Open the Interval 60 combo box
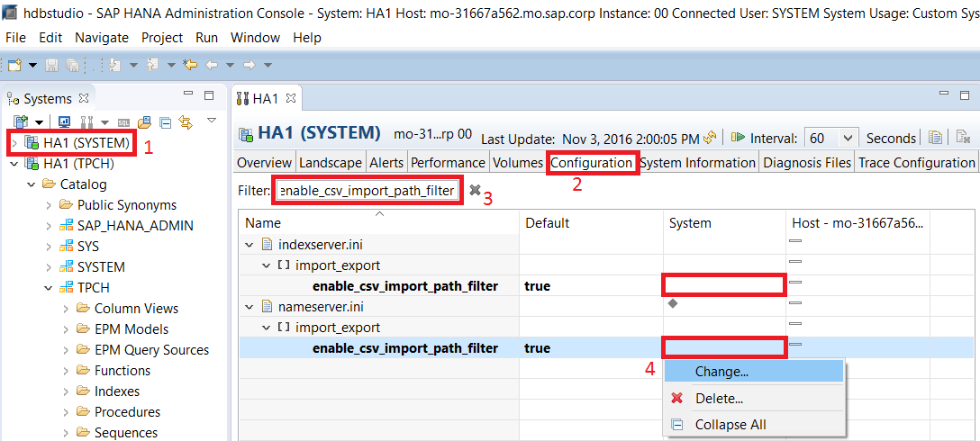Image resolution: width=980 pixels, height=441 pixels. 830,138
